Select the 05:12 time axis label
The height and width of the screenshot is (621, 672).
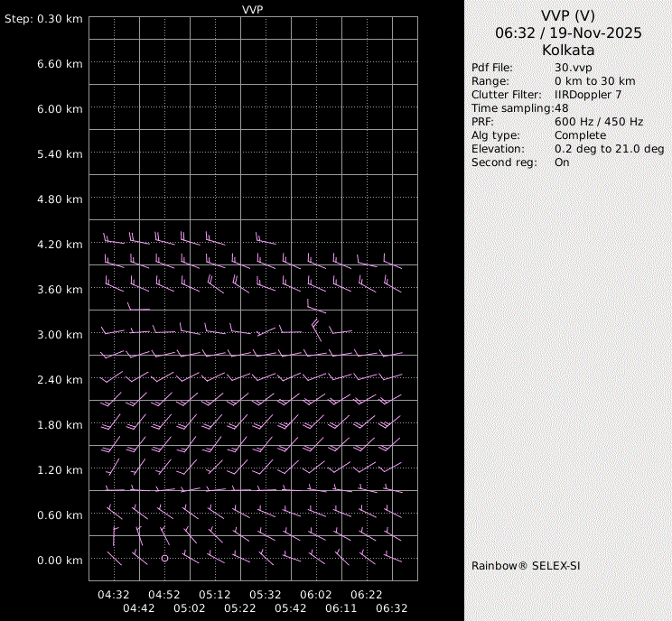[215, 595]
